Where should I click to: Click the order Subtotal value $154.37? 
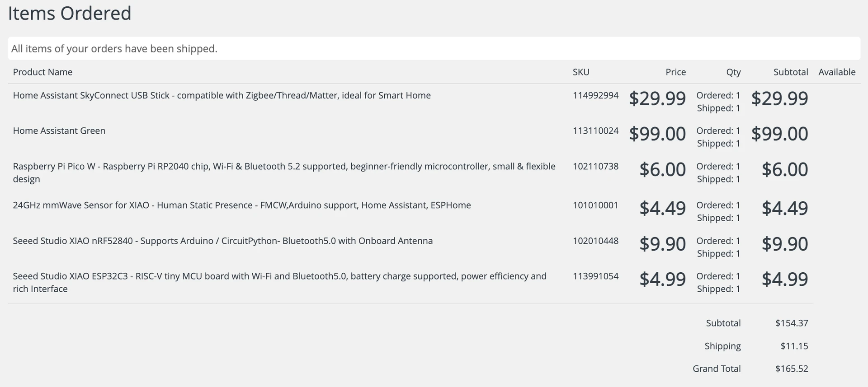pos(791,323)
